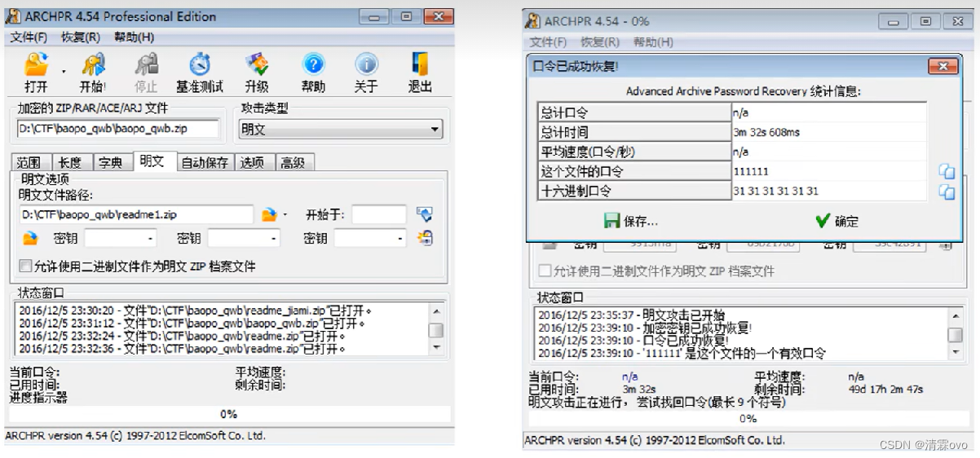Open 帮助(H) menu in the 0% window
The width and height of the screenshot is (980, 458).
(x=653, y=42)
